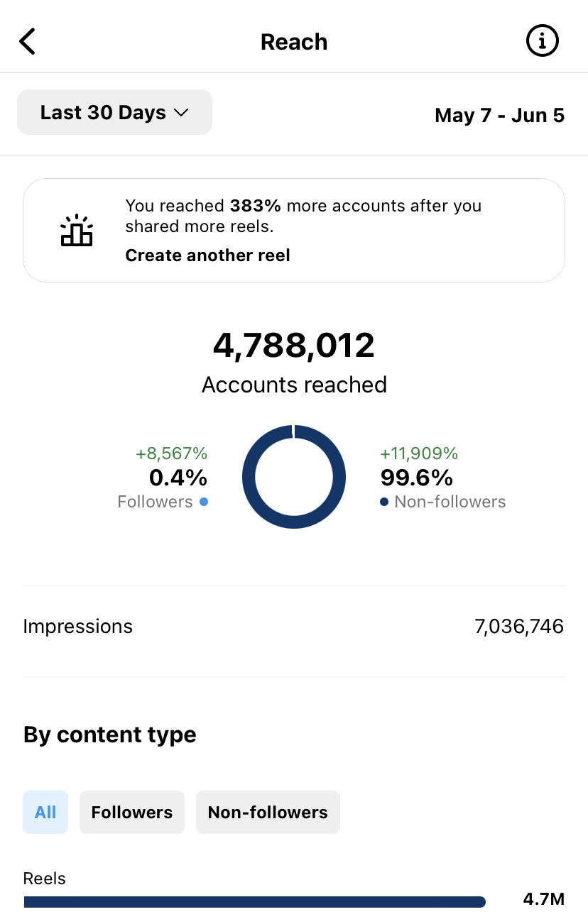Viewport: 588px width, 924px height.
Task: Tap the light blue Followers legend dot
Action: click(x=204, y=502)
